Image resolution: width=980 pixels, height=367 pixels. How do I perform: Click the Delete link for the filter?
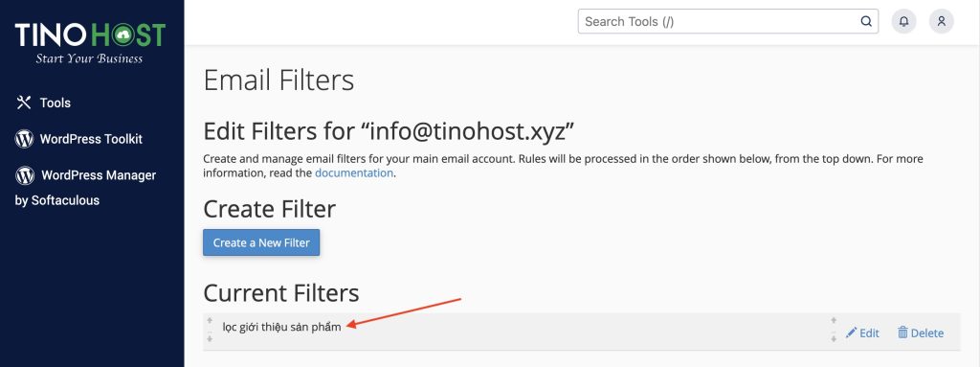click(x=921, y=333)
